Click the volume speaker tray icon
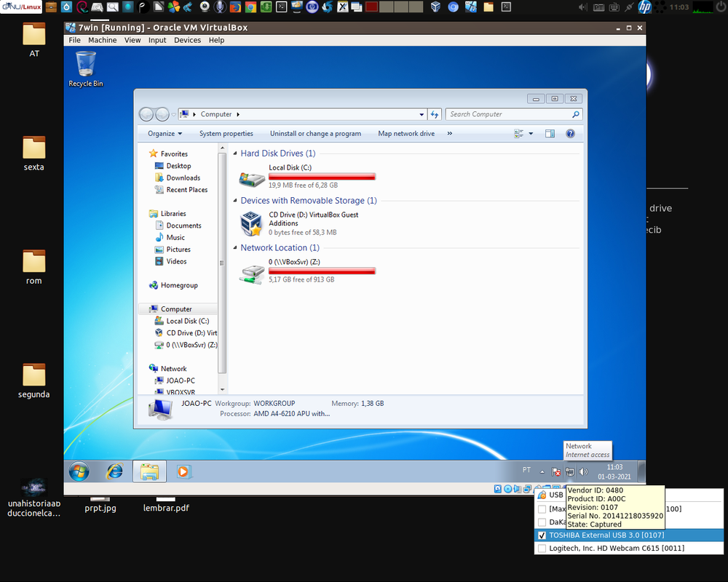Image resolution: width=728 pixels, height=582 pixels. coord(584,472)
